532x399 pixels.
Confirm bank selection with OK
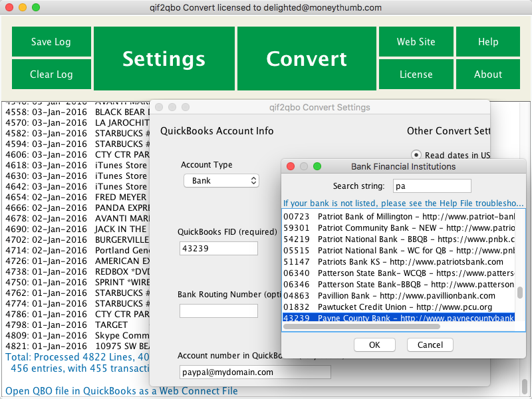pos(374,344)
